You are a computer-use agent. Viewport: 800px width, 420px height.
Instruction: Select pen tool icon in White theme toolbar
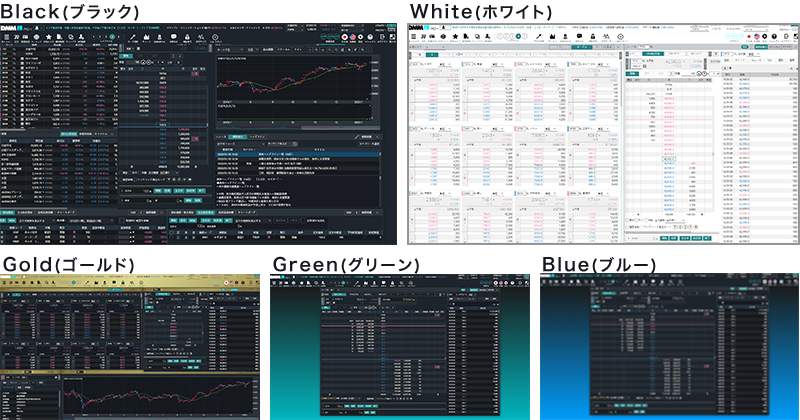click(x=538, y=37)
